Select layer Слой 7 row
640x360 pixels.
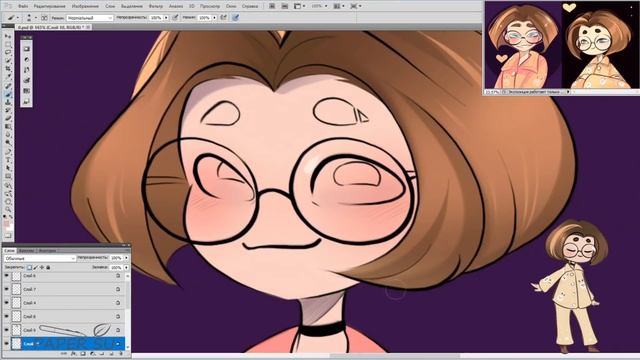[x=65, y=289]
